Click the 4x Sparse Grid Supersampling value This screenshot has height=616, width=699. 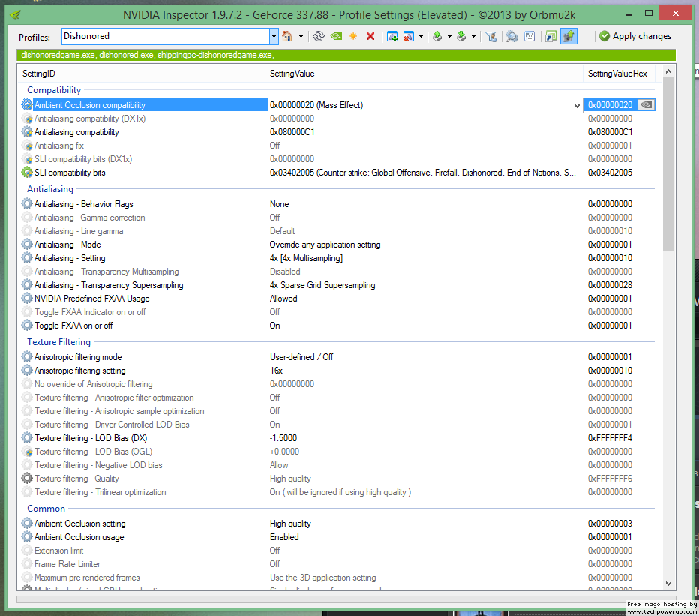coord(322,285)
